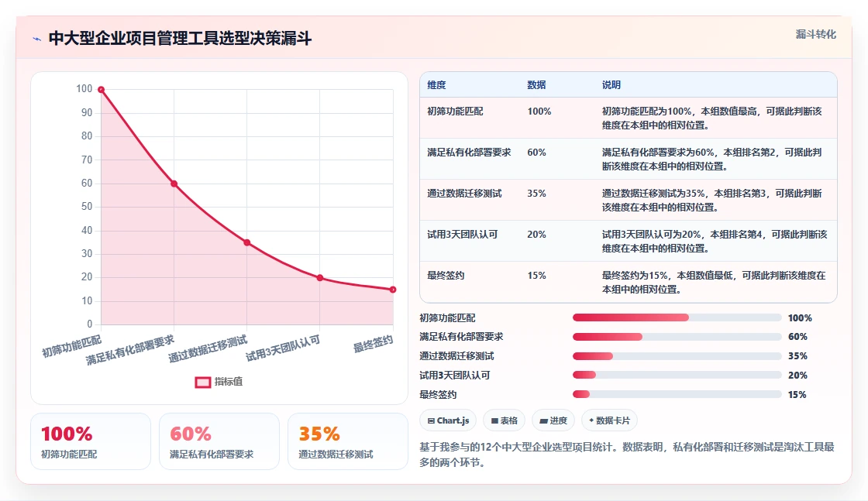
Task: Click the 60% value in the table
Action: [536, 152]
